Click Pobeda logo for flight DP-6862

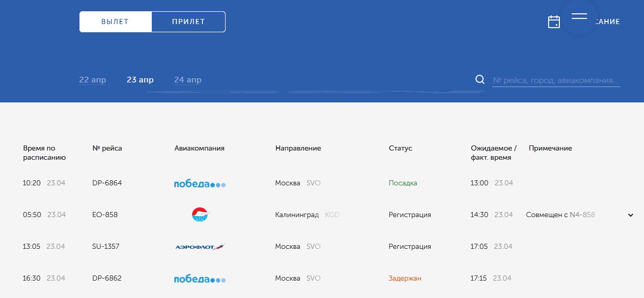[199, 279]
